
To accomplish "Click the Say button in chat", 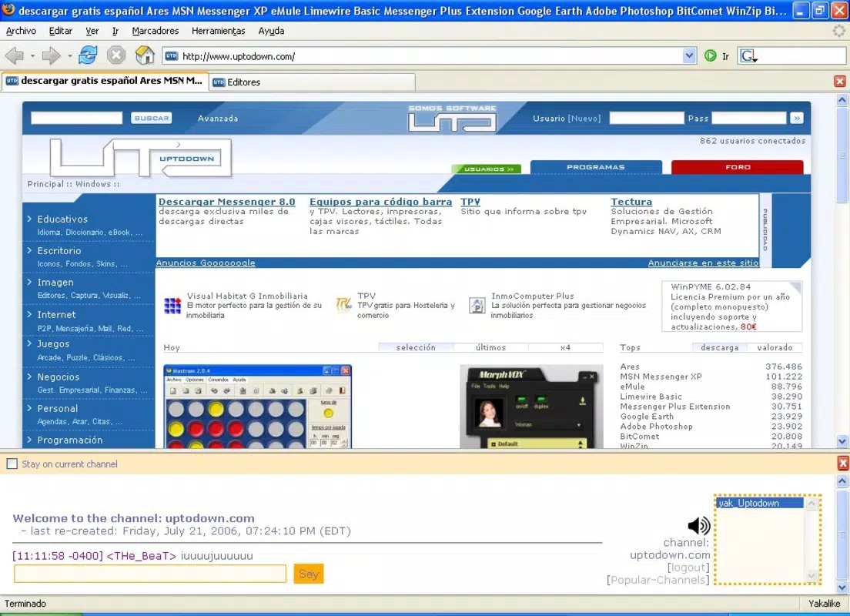I will click(x=309, y=574).
